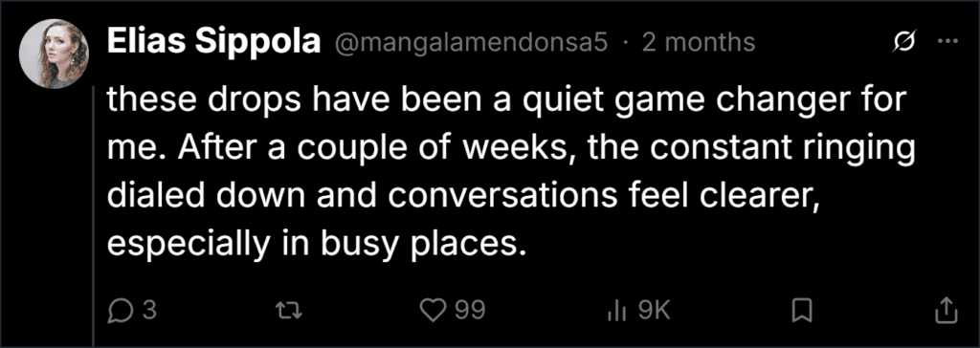Open the '2 months' timestamp permalink
980x348 pixels.
698,42
